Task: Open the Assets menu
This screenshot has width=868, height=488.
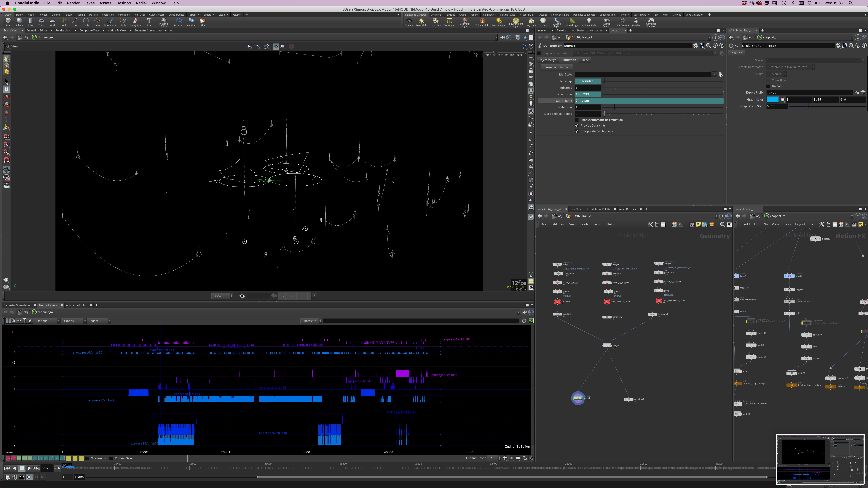Action: click(105, 3)
